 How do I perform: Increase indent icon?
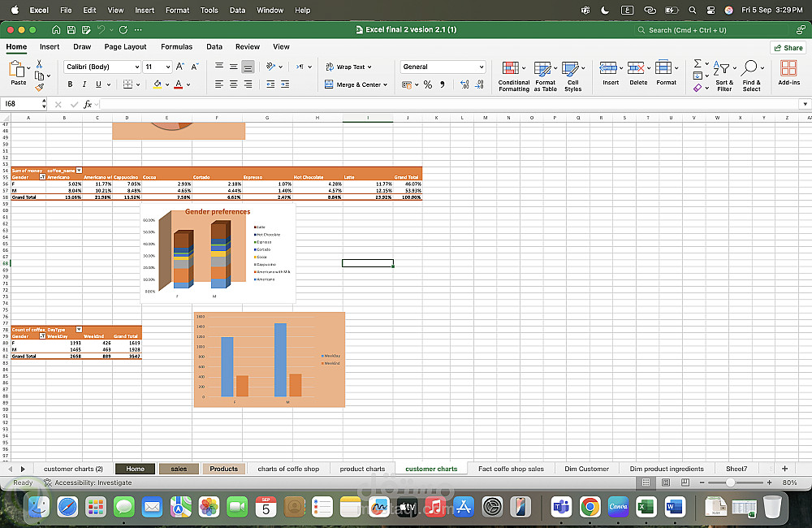(x=285, y=84)
